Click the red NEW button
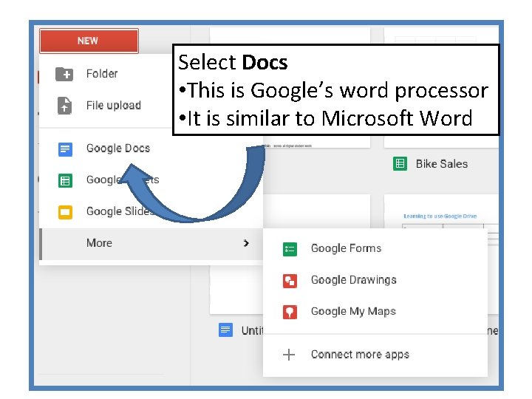The width and height of the screenshot is (532, 399). pyautogui.click(x=89, y=41)
